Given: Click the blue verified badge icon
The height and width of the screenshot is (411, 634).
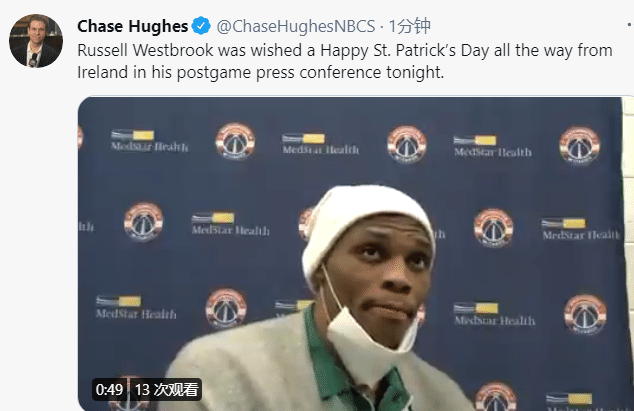Looking at the screenshot, I should tap(201, 26).
